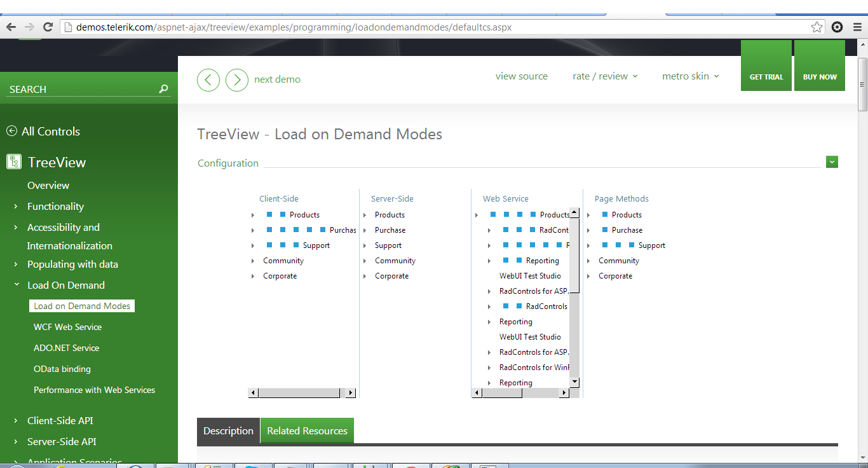Open the ADO.NET Service demo
The image size is (868, 468).
[x=66, y=348]
